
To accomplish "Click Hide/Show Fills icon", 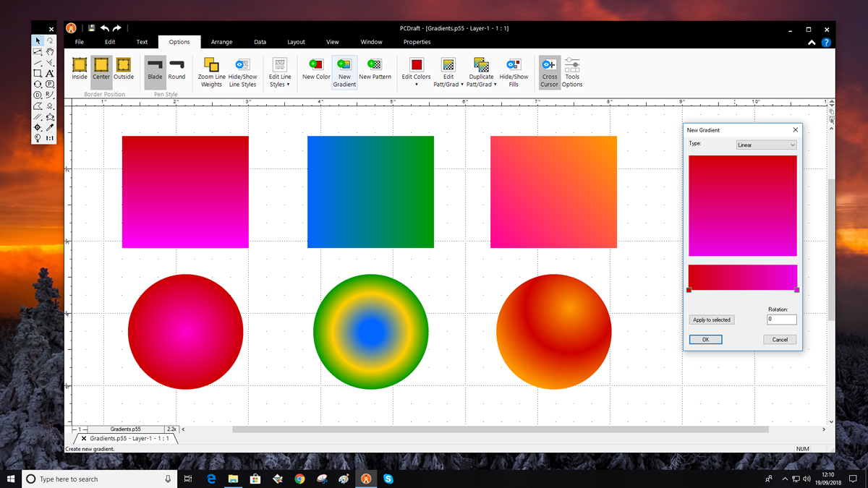I will 514,66.
